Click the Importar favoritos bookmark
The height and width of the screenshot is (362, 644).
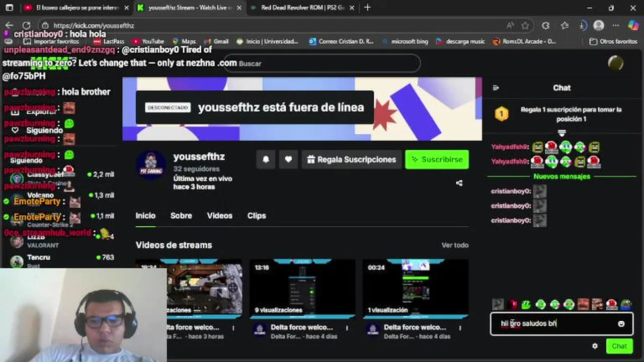pyautogui.click(x=52, y=41)
